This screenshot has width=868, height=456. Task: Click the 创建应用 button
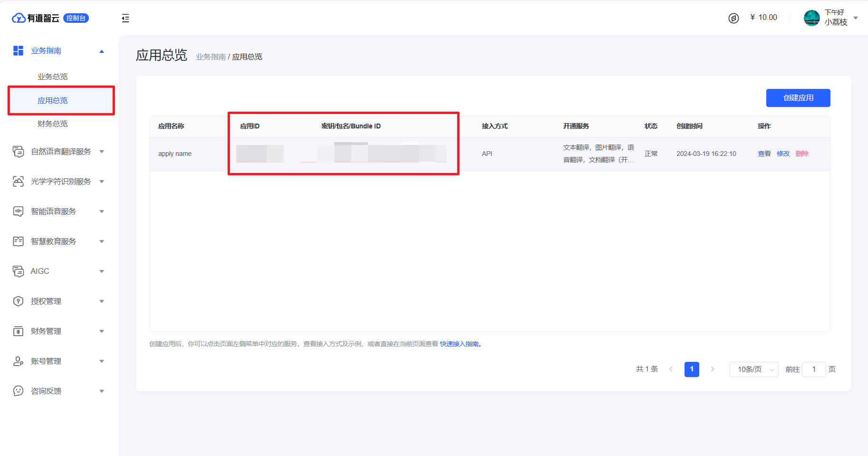tap(798, 98)
